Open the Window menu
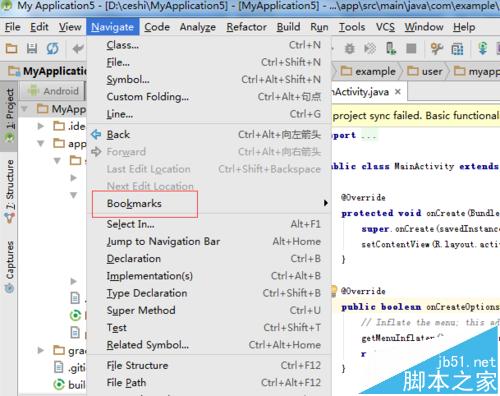Screen dimensions: 500x396 (x=424, y=27)
